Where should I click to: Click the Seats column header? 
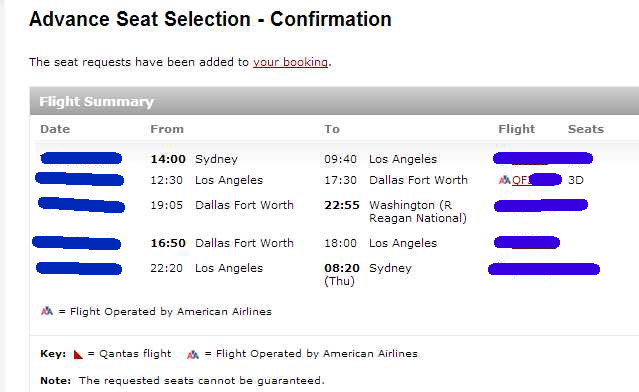point(586,129)
